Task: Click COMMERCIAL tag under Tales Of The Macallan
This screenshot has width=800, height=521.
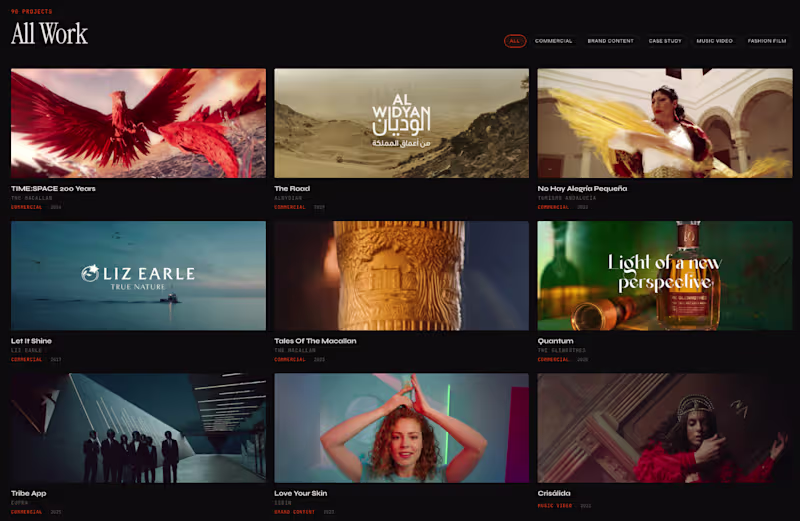Action: pyautogui.click(x=290, y=360)
